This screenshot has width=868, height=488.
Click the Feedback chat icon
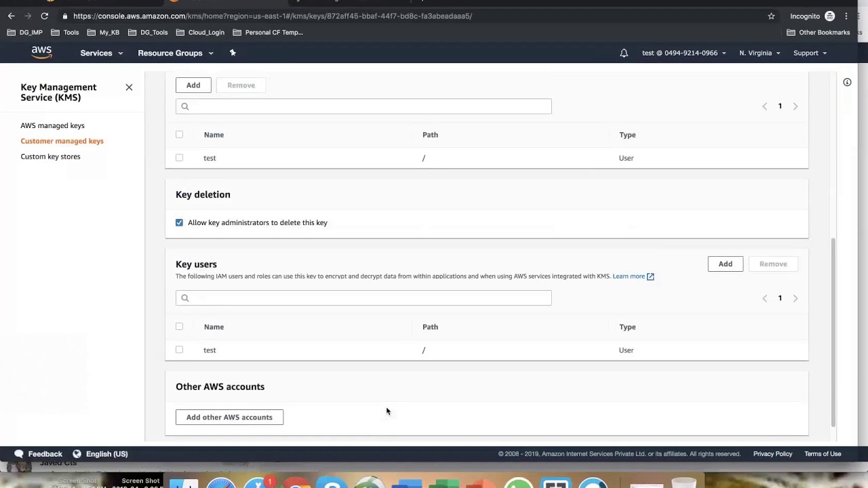pos(19,454)
